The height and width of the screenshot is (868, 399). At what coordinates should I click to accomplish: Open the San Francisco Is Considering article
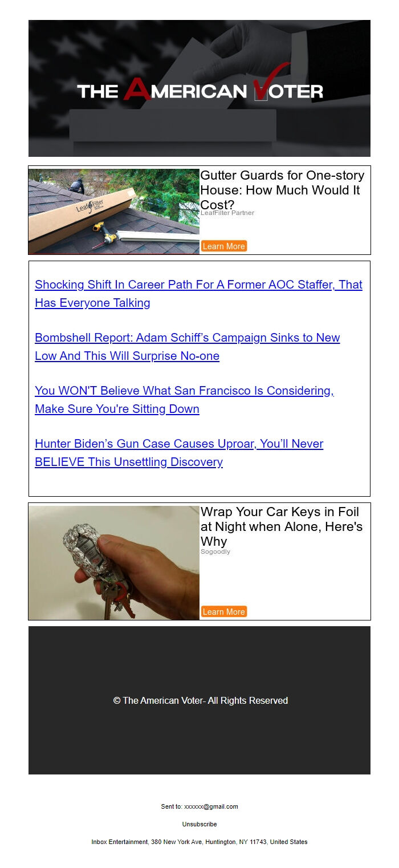(x=184, y=400)
